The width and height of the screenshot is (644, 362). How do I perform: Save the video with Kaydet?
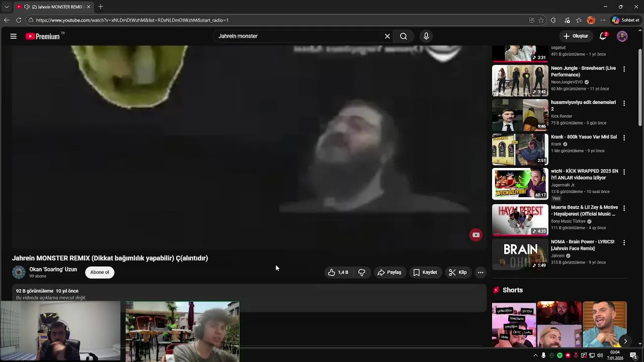click(x=425, y=273)
